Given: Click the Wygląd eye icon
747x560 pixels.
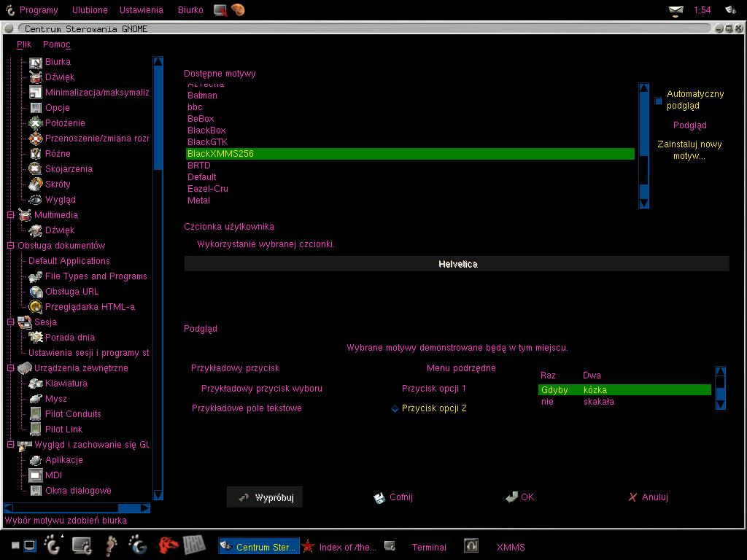Looking at the screenshot, I should tap(35, 200).
